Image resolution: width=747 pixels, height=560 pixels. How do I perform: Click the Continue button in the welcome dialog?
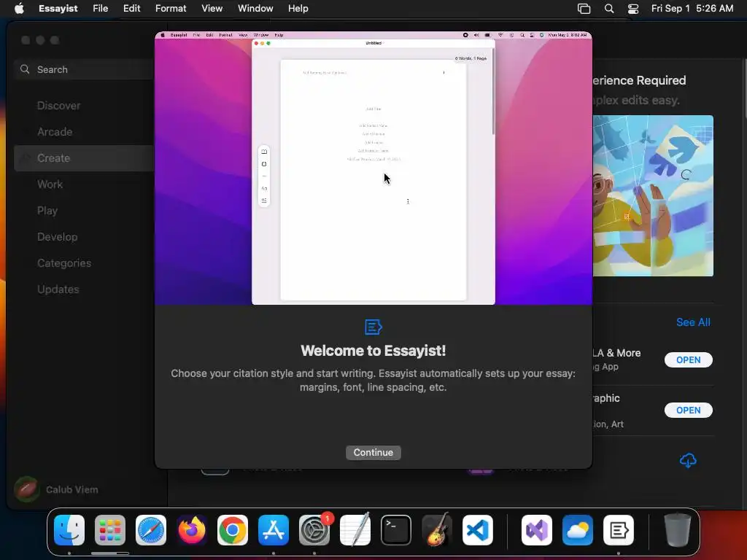pos(373,452)
